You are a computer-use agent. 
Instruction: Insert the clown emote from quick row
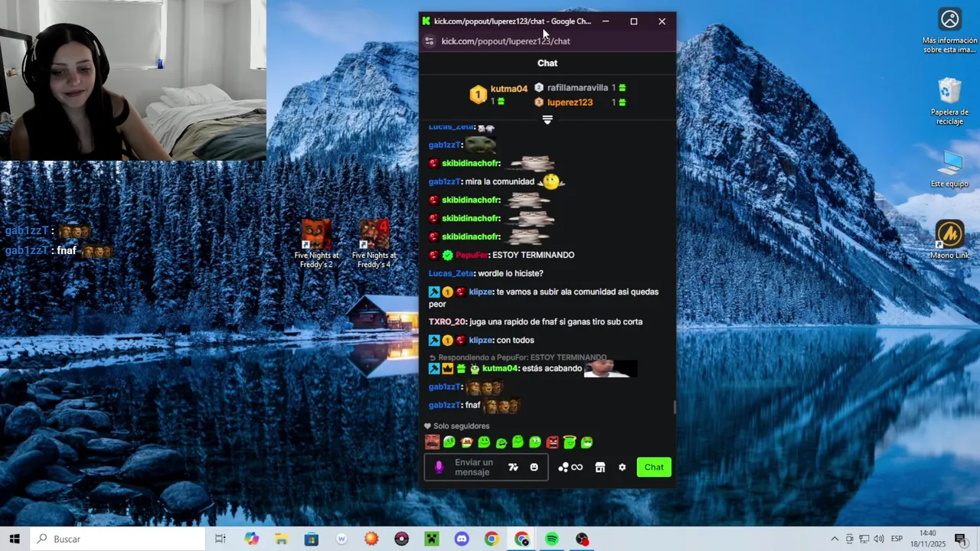(467, 442)
